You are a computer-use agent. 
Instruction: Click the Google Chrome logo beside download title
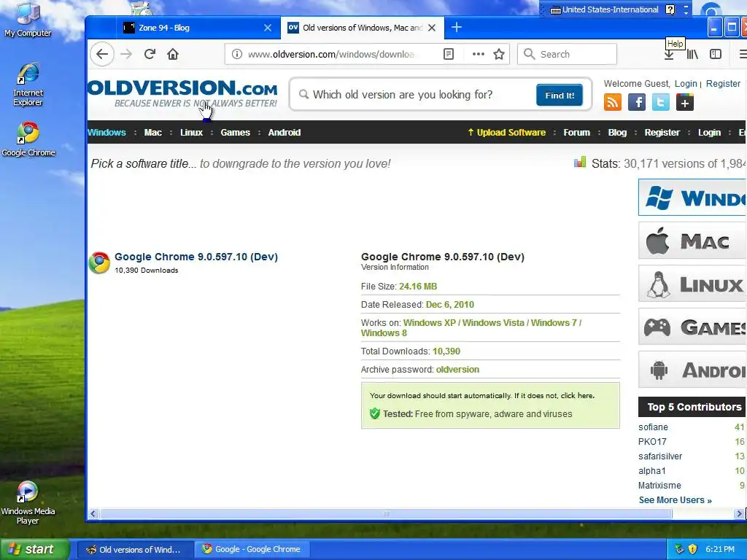point(99,262)
